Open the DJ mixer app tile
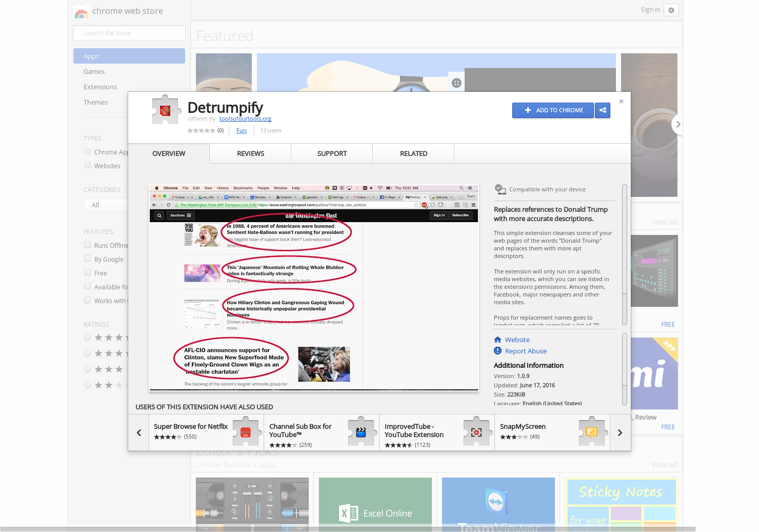This screenshot has height=532, width=759. 252,504
